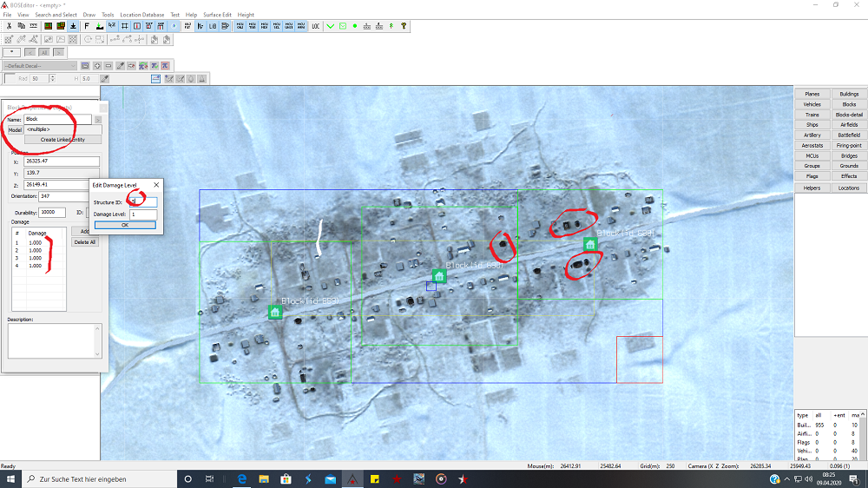The width and height of the screenshot is (868, 488).
Task: Open the Surface Edit menu
Action: tap(217, 15)
